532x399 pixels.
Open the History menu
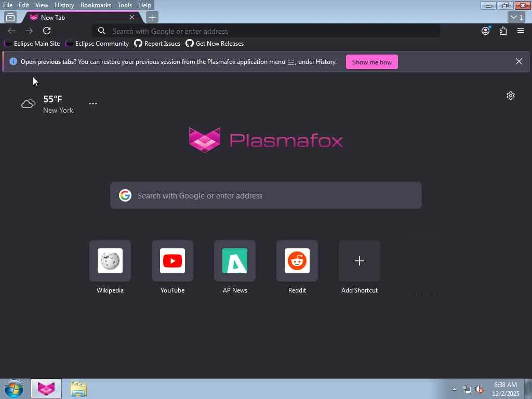[x=64, y=5]
